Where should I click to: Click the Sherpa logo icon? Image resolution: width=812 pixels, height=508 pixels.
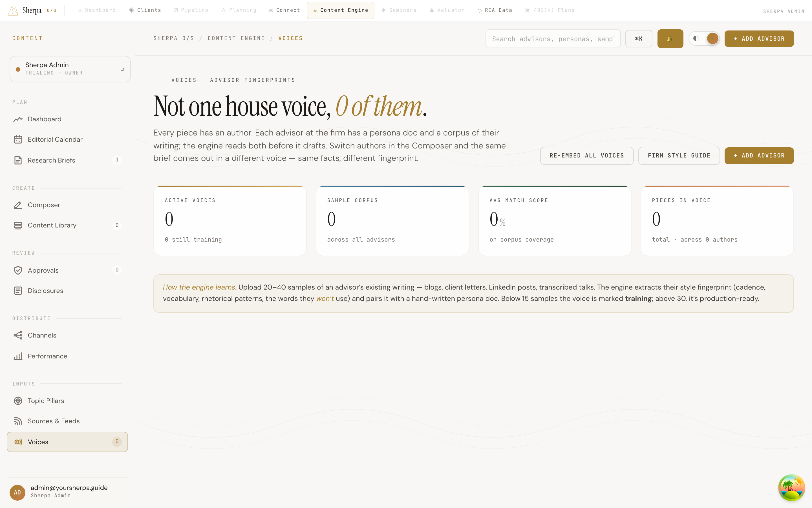(13, 11)
